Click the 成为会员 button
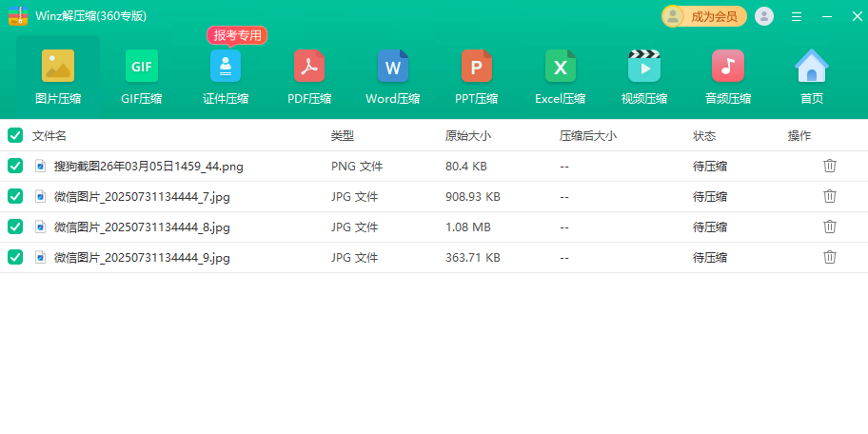868x434 pixels. (x=704, y=16)
